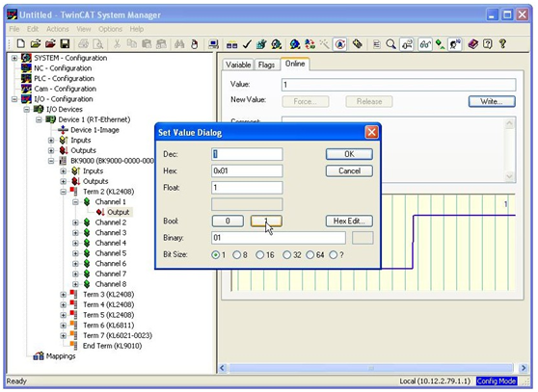
Task: Click the Scan Devices magic wand icon
Action: tap(324, 44)
